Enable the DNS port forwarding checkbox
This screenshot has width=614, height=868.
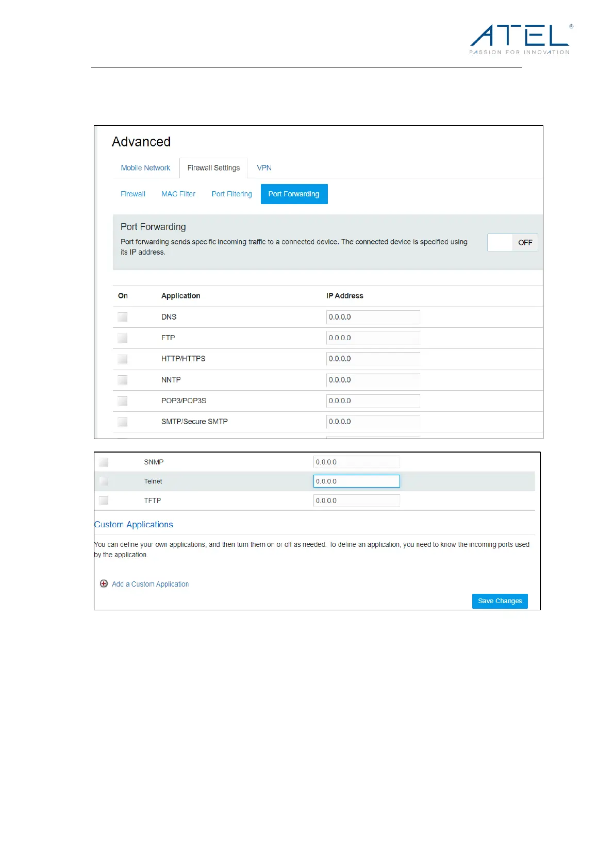click(x=122, y=317)
